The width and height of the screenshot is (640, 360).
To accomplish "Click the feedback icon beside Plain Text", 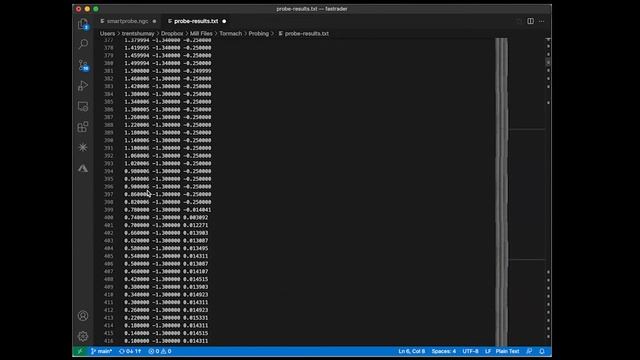I will (x=529, y=351).
